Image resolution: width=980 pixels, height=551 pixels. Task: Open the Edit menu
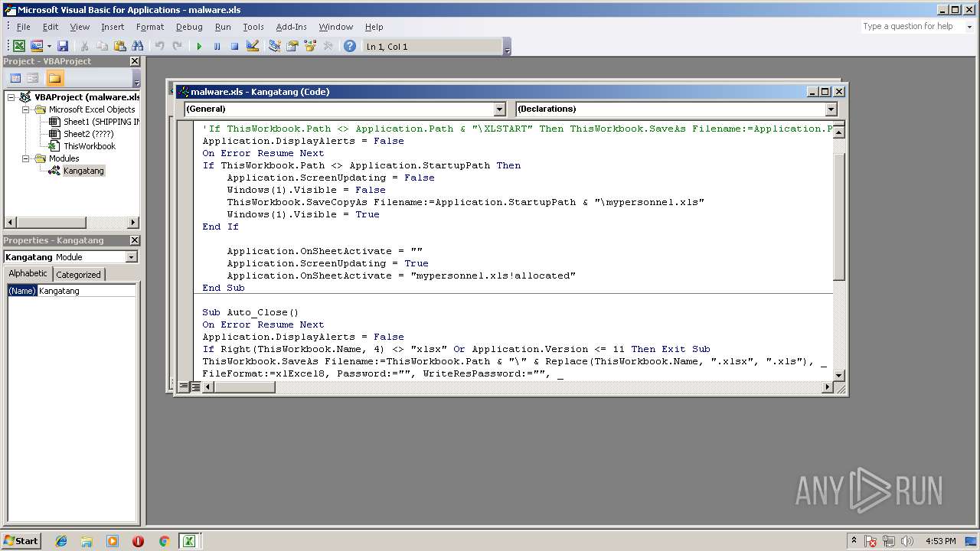(x=51, y=27)
